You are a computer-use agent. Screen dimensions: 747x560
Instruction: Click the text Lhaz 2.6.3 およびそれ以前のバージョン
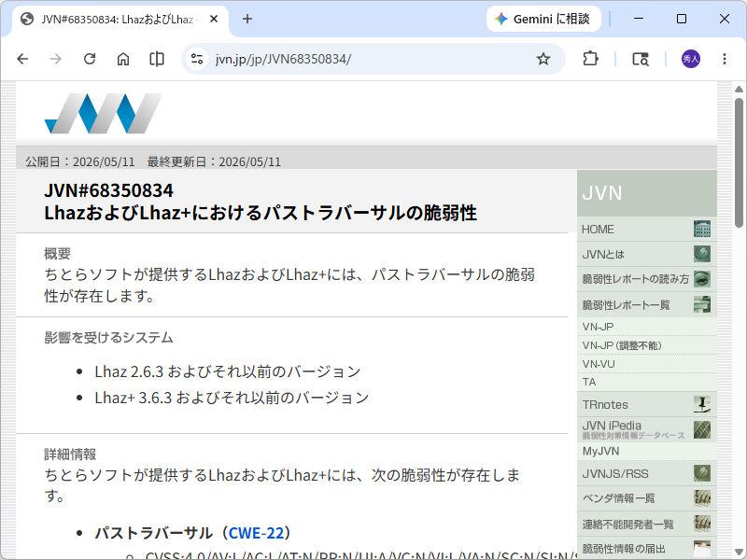pyautogui.click(x=227, y=371)
